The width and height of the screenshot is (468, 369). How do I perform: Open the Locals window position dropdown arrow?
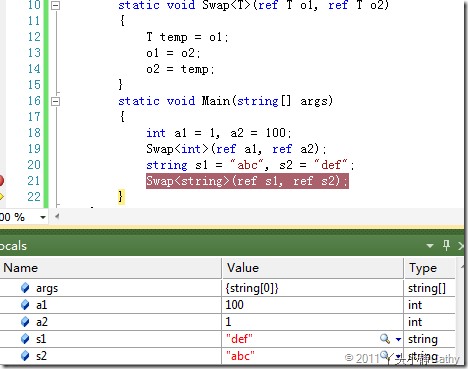point(430,246)
